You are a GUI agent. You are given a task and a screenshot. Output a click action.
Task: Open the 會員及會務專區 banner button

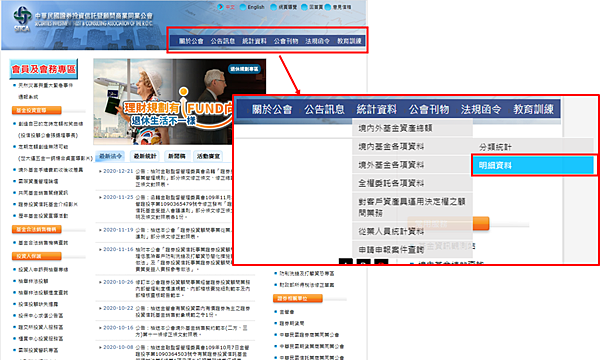point(43,69)
